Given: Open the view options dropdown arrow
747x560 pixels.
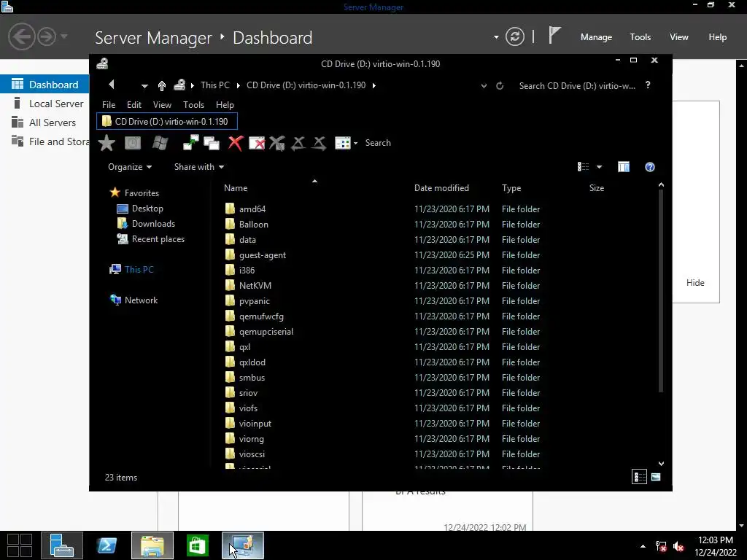Looking at the screenshot, I should tap(600, 167).
